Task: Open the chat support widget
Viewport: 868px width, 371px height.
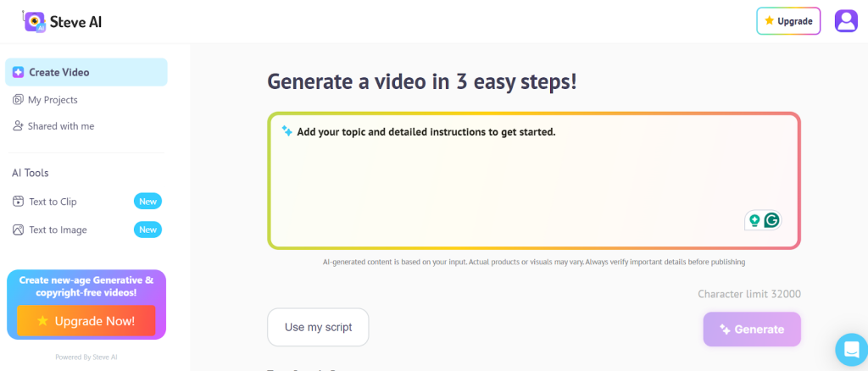Action: (x=850, y=349)
